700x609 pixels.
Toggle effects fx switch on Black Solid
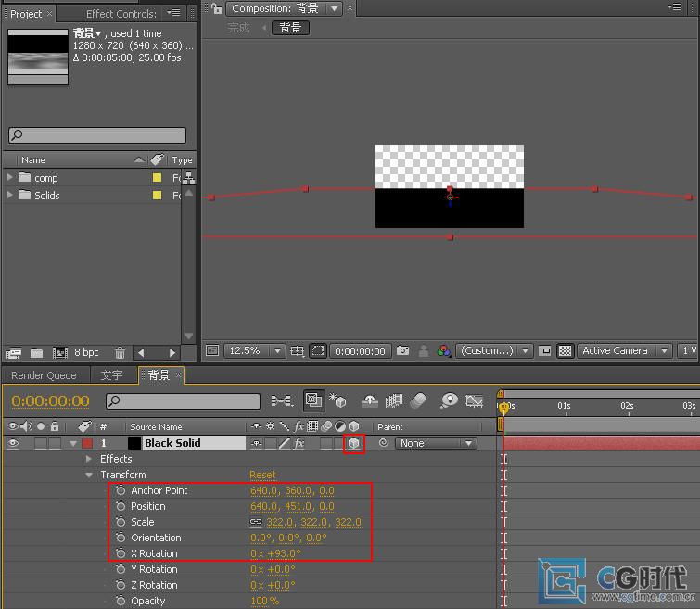coord(299,443)
